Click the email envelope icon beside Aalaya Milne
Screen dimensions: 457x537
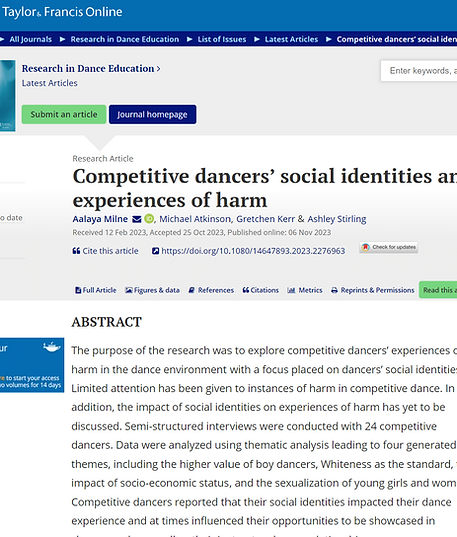[137, 219]
